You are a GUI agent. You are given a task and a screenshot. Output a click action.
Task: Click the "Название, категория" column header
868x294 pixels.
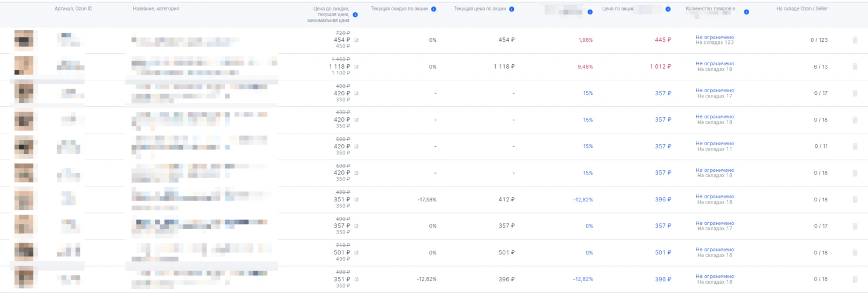tap(156, 9)
